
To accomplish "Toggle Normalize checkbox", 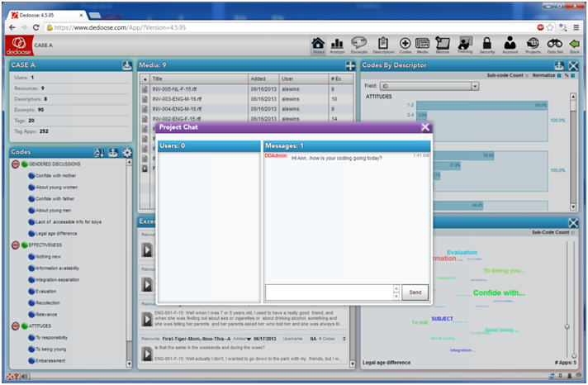I will click(559, 75).
